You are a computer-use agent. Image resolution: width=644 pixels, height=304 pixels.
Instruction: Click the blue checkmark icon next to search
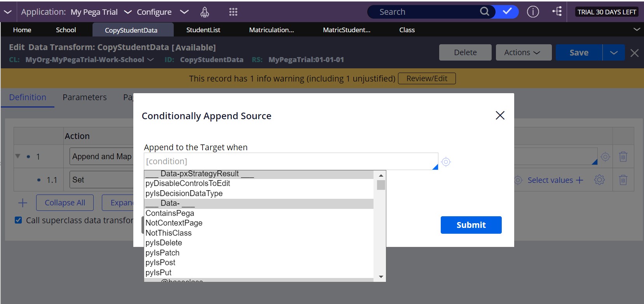[x=507, y=12]
